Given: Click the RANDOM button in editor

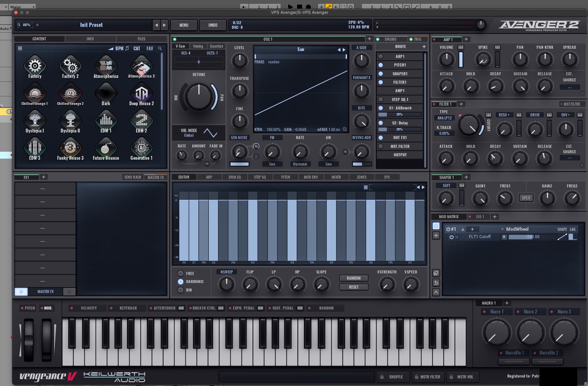Looking at the screenshot, I should point(354,278).
